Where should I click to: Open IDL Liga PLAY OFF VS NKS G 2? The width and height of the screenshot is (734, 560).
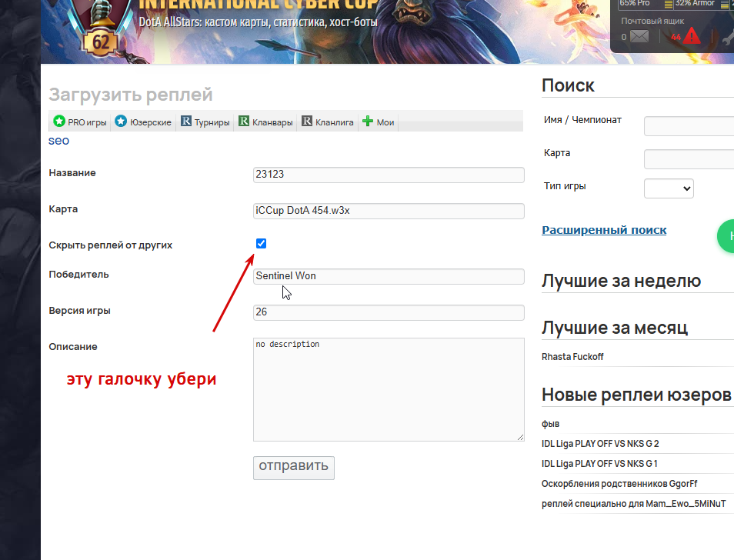coord(599,444)
